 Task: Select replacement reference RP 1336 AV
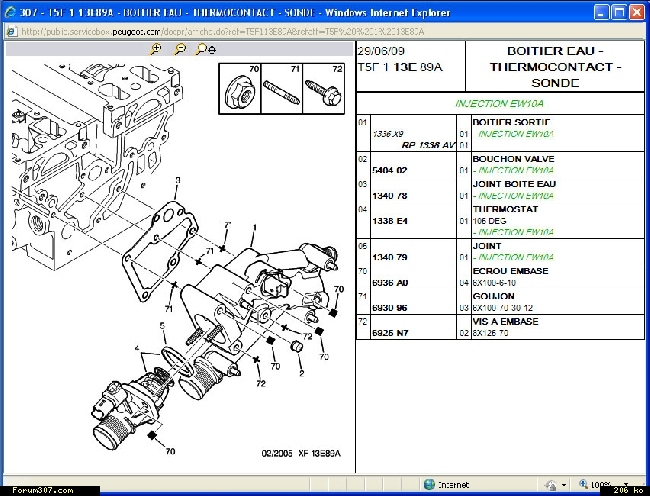tap(428, 145)
